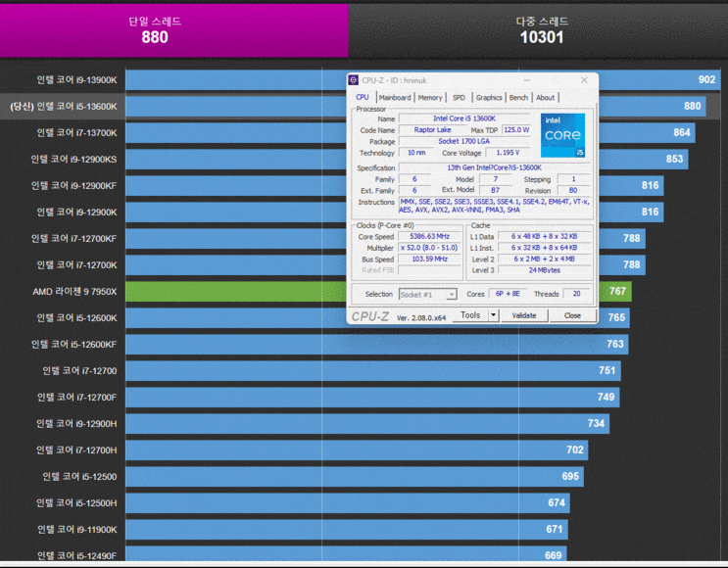This screenshot has height=568, width=728.
Task: Click the CPU-Z app icon in title bar
Action: [354, 80]
